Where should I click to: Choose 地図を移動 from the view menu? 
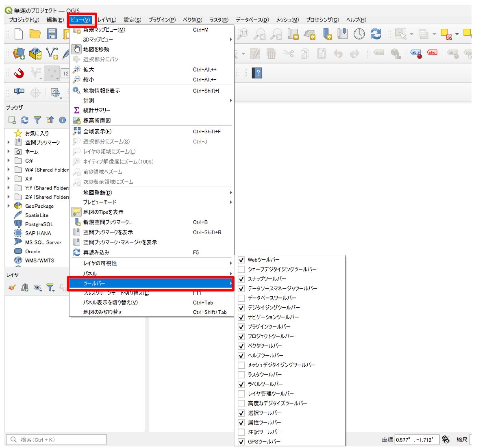point(152,49)
